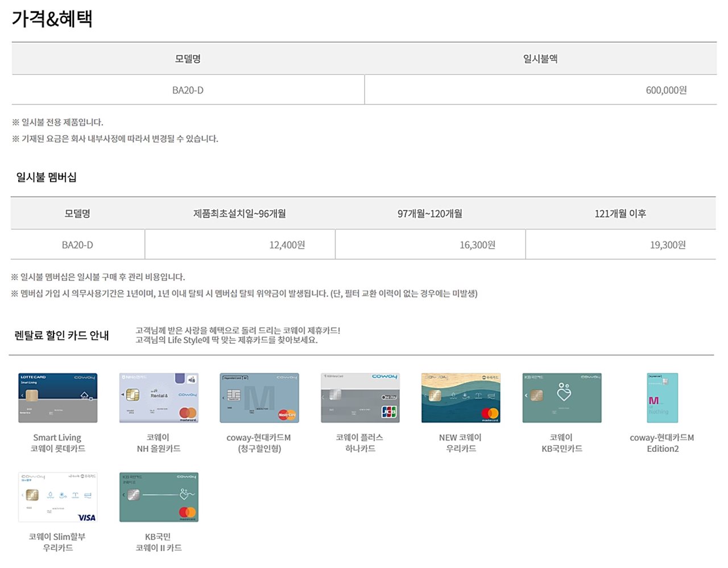728x568 pixels.
Task: Click the 의무사용기간 1년 membership note
Action: (x=244, y=293)
